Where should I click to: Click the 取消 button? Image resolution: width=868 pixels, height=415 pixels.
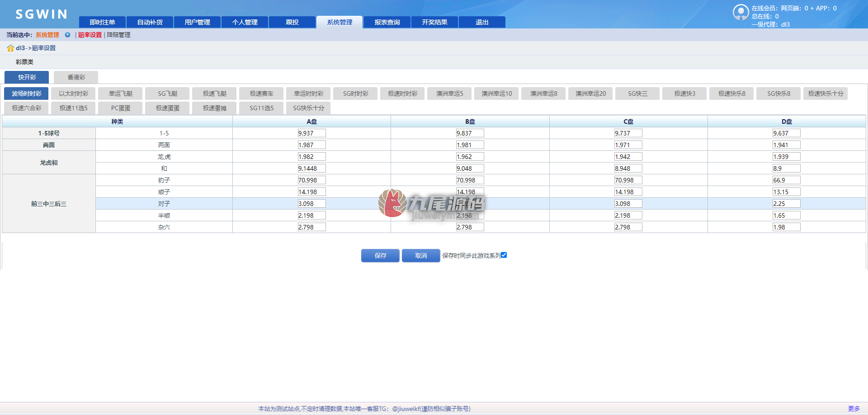coord(421,256)
